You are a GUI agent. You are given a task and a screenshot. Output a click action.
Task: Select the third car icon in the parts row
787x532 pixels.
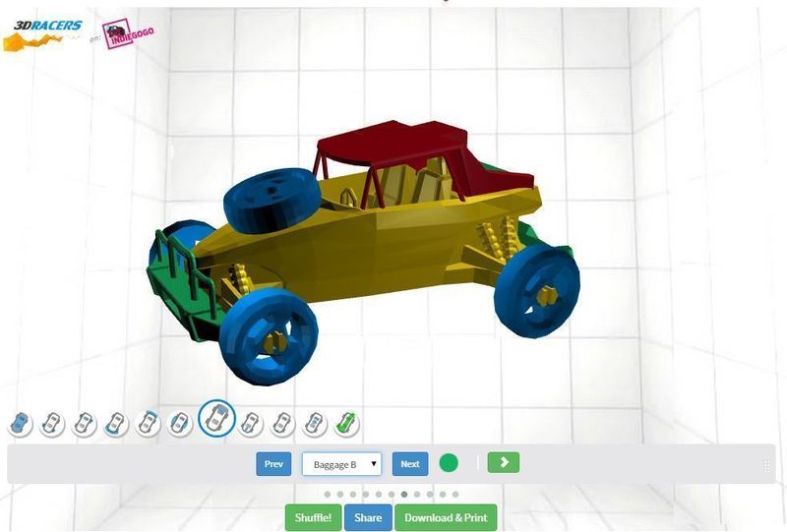click(84, 424)
